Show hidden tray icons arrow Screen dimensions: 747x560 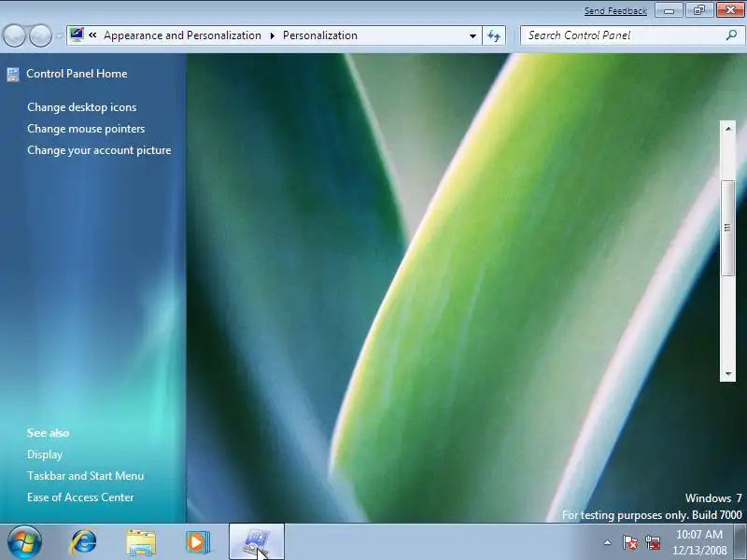click(608, 542)
